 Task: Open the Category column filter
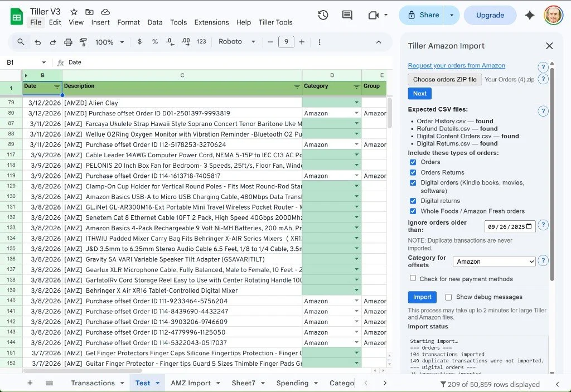(356, 86)
